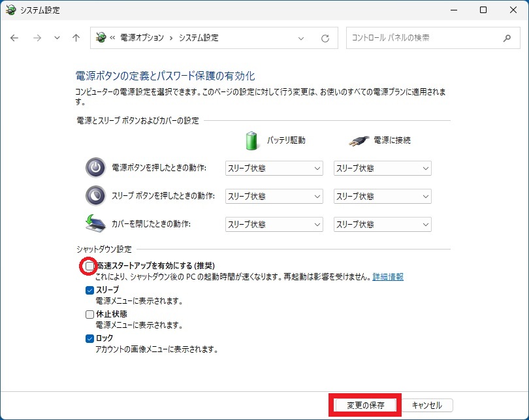The height and width of the screenshot is (420, 529).
Task: Uncheck the スリープ checkbox
Action: (89, 290)
